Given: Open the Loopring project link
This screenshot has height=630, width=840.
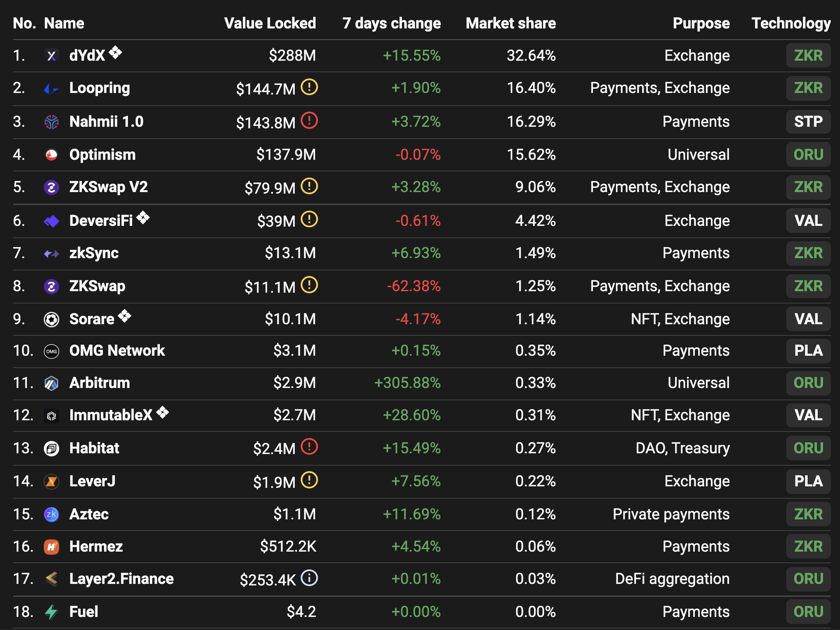Looking at the screenshot, I should (100, 88).
